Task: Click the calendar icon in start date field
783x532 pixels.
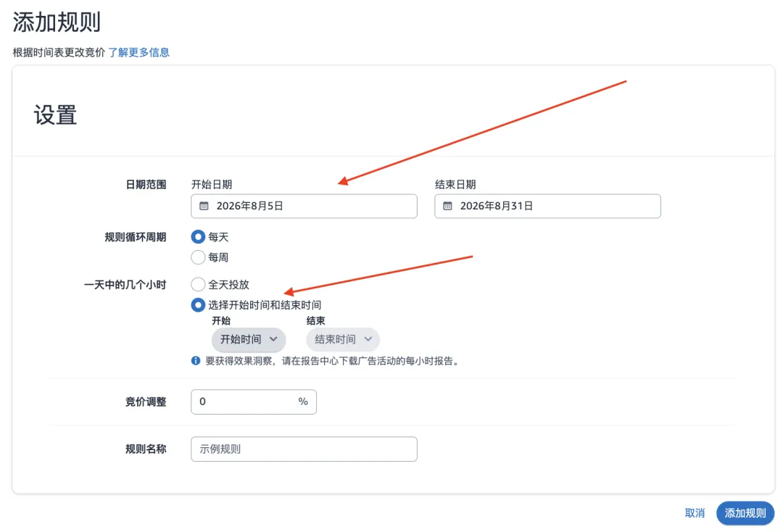Action: click(x=204, y=206)
